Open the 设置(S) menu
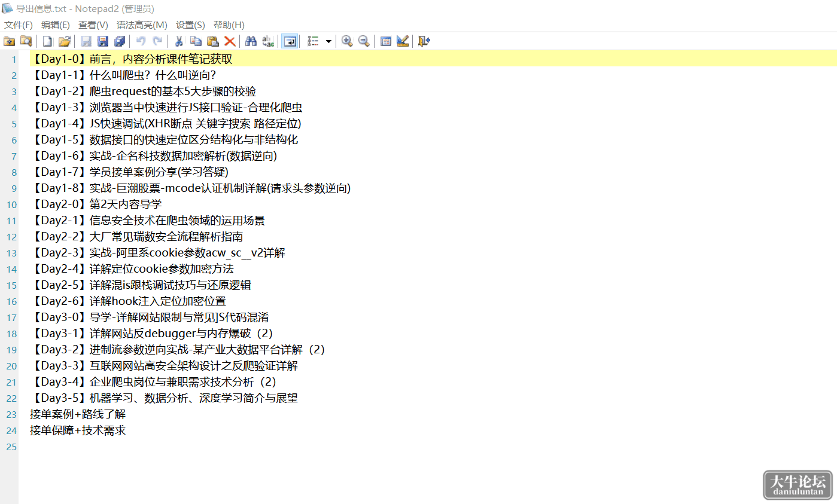This screenshot has height=504, width=837. pyautogui.click(x=190, y=25)
